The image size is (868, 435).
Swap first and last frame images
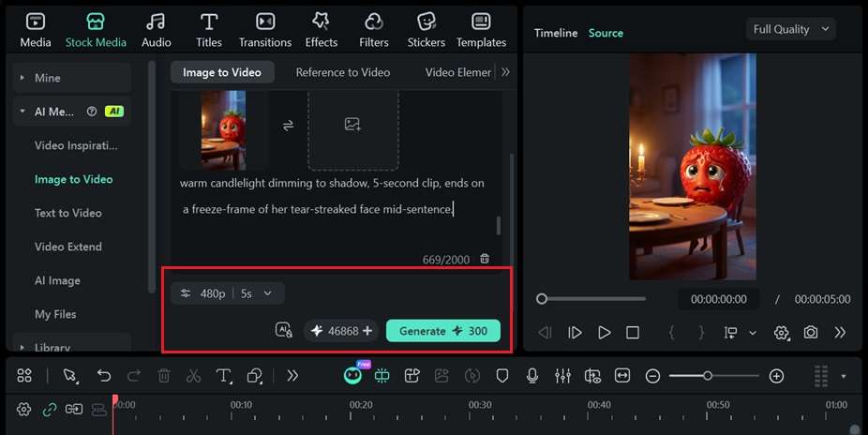click(x=288, y=127)
